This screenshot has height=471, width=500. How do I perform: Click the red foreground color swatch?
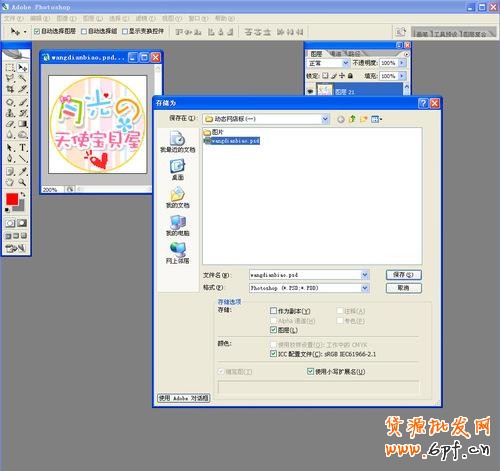[12, 199]
